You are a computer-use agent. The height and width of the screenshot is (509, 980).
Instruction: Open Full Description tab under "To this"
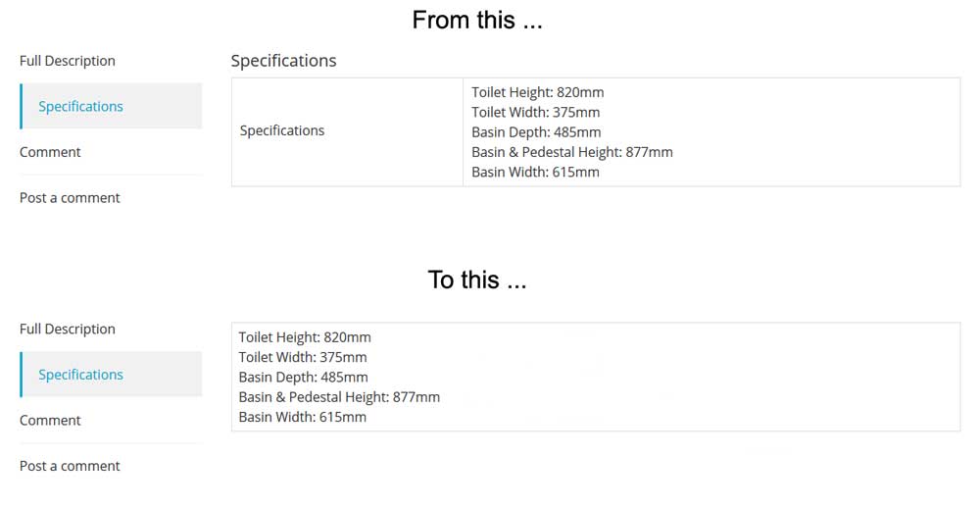click(x=68, y=329)
